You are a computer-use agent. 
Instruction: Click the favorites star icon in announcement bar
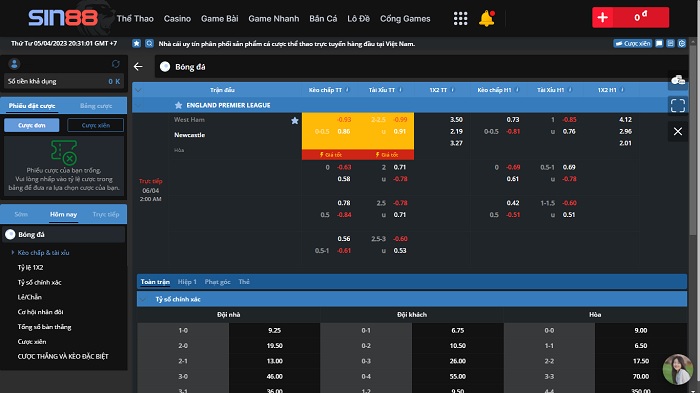click(x=137, y=43)
